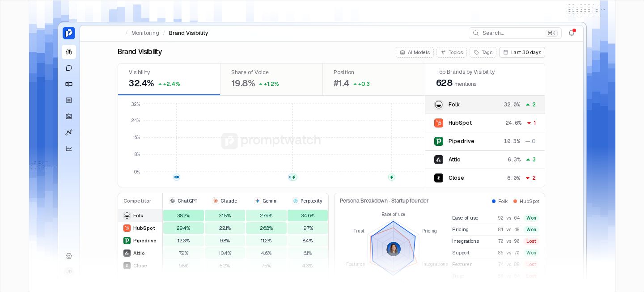Select the Attio row in Top Brands
This screenshot has height=292, width=644.
pyautogui.click(x=485, y=160)
